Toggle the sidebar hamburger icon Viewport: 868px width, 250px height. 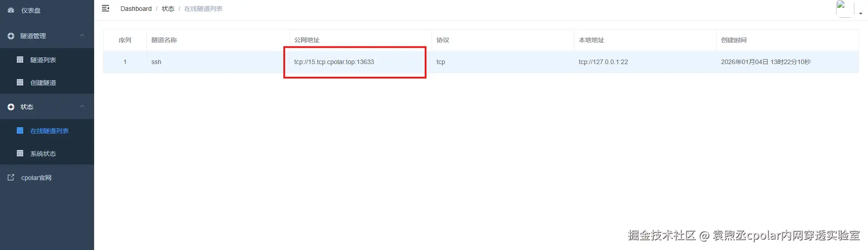click(x=105, y=8)
